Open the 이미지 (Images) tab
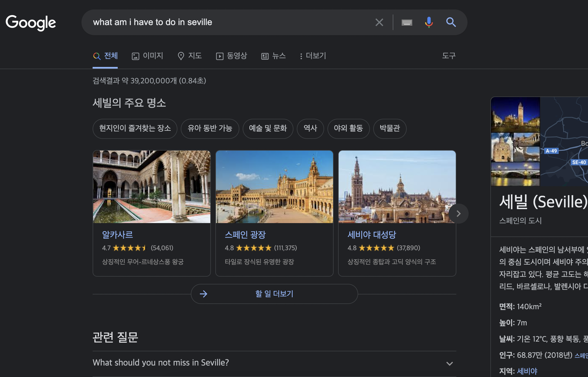 [x=147, y=56]
